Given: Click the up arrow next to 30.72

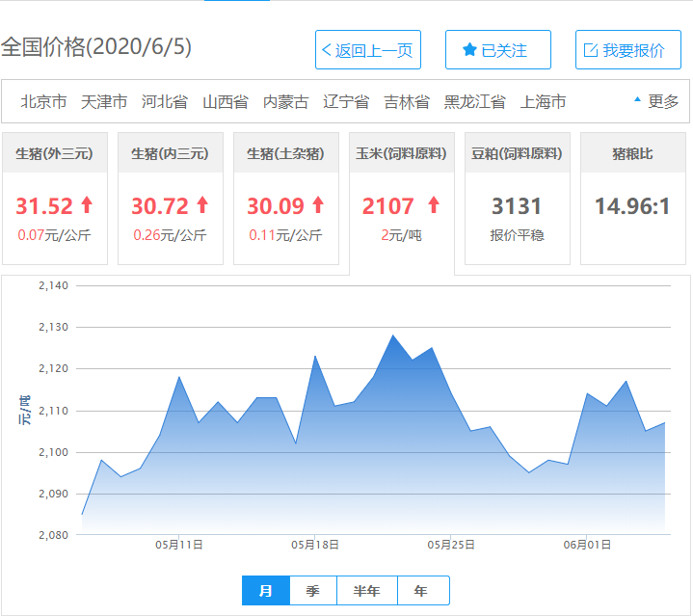Looking at the screenshot, I should tap(202, 205).
